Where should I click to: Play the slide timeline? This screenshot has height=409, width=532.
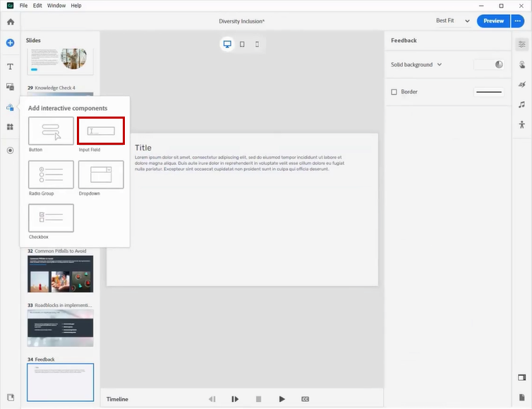(282, 399)
